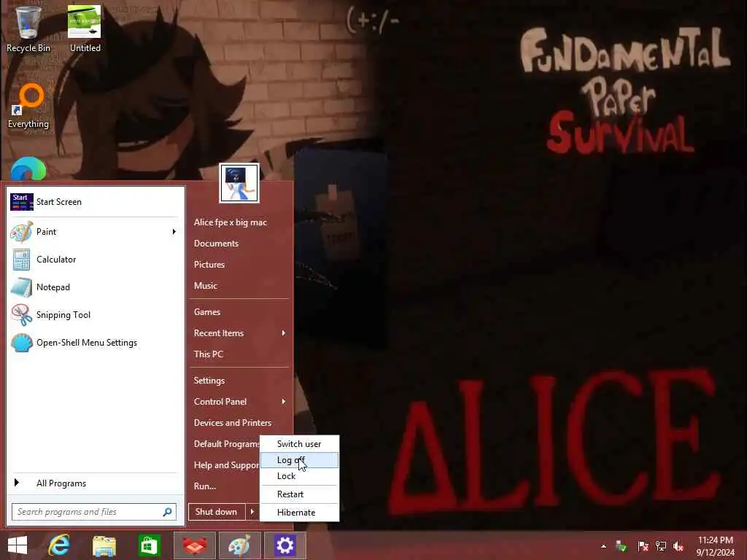Click the Search programs and files box
Screen dimensions: 747x560
(94, 512)
